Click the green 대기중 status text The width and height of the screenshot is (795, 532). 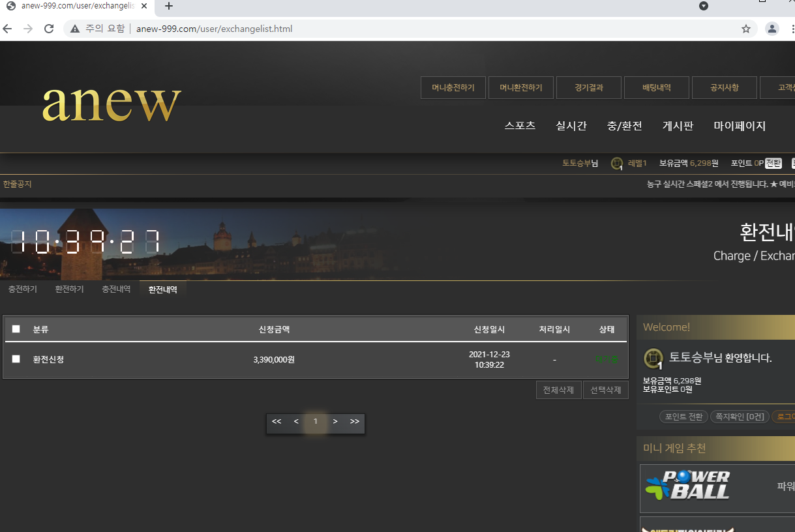pos(607,359)
